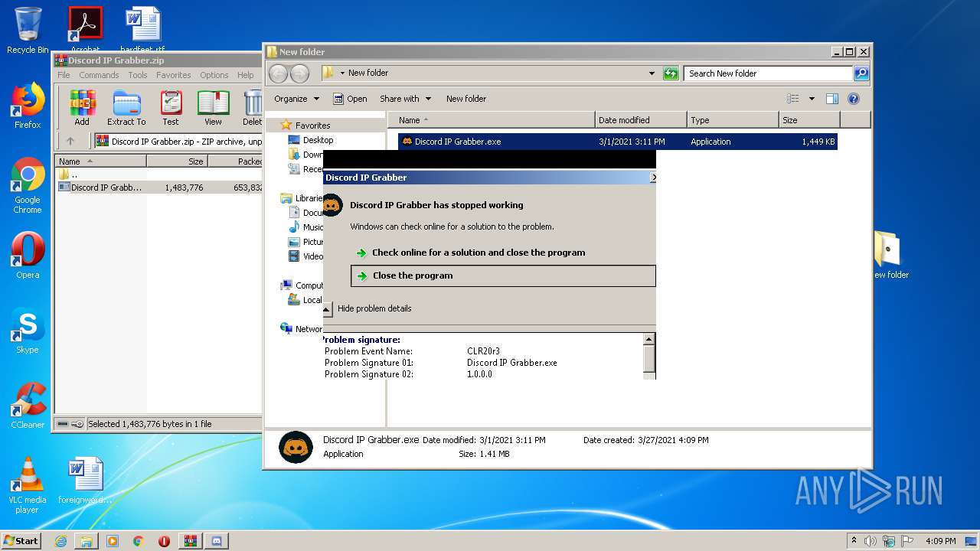Open the Organize dropdown menu
The width and height of the screenshot is (980, 551).
coord(296,99)
